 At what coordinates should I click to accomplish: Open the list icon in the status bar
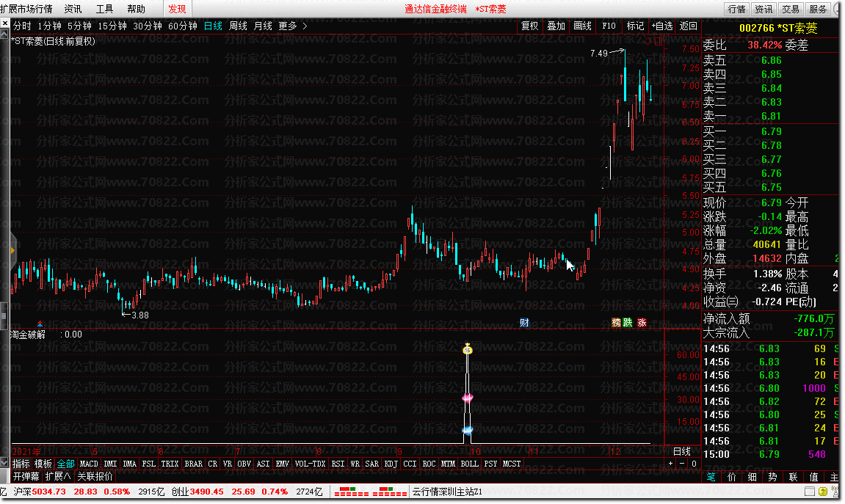(810, 492)
